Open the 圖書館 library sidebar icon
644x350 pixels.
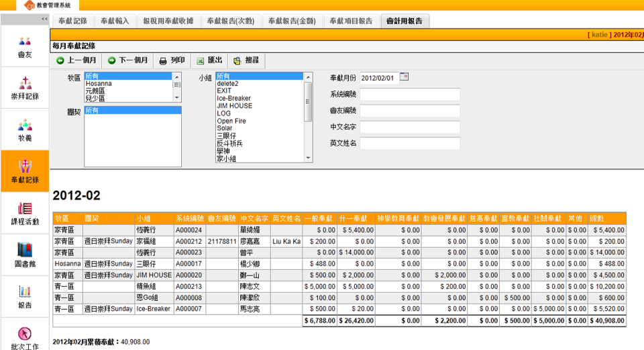click(x=25, y=255)
